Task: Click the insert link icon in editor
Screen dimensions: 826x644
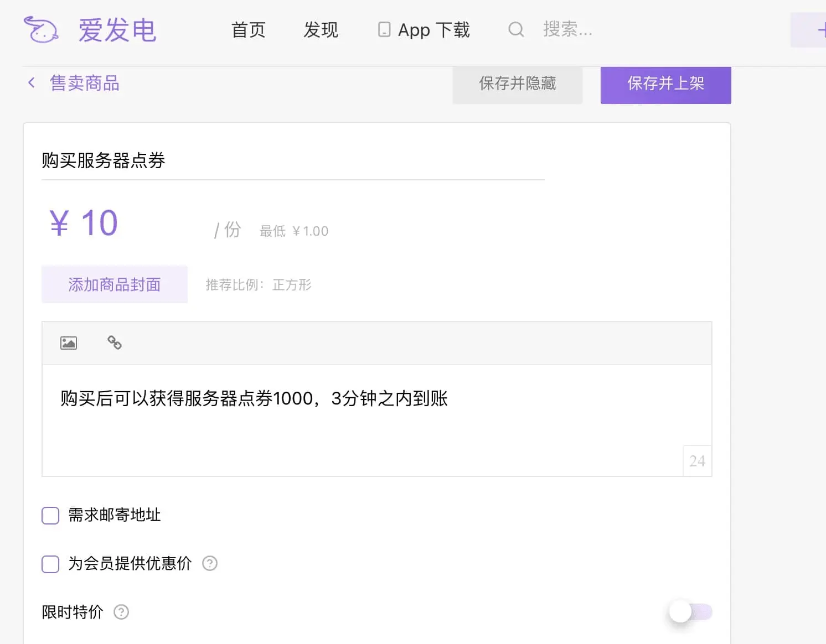Action: click(115, 343)
